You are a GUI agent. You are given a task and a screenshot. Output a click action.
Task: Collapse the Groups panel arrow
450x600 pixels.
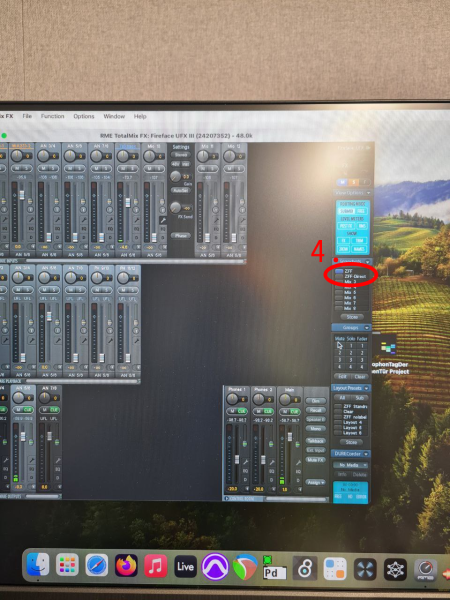point(367,328)
